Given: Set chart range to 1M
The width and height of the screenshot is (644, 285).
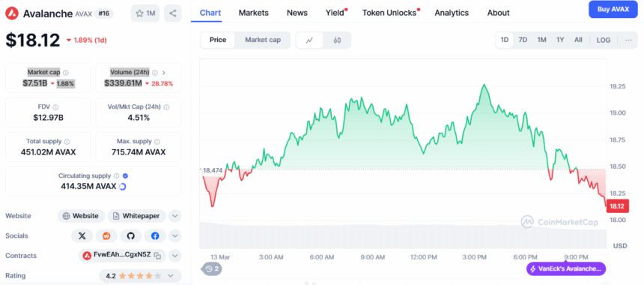Looking at the screenshot, I should tap(541, 40).
